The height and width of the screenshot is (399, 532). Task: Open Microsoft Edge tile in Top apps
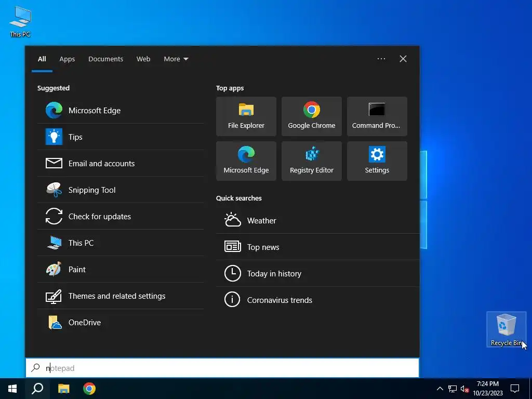[246, 161]
